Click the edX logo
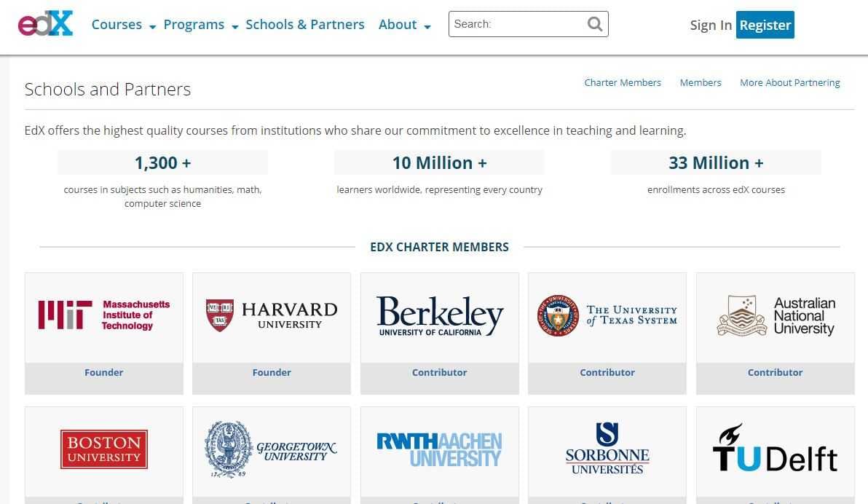This screenshot has height=504, width=868. pyautogui.click(x=45, y=24)
